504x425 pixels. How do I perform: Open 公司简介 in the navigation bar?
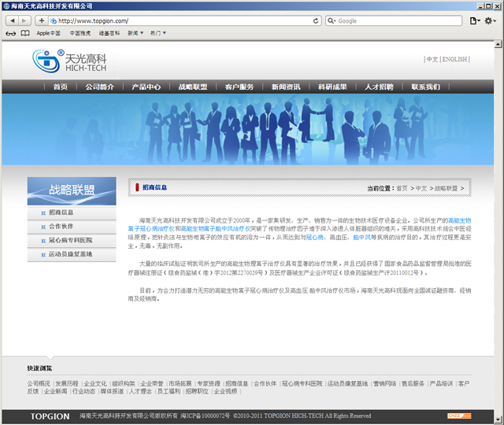point(100,87)
